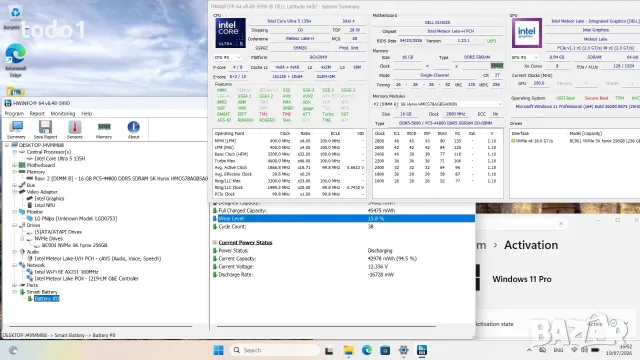Click the Discharge Rate row
Screen dimensions: 640x360
[343, 275]
